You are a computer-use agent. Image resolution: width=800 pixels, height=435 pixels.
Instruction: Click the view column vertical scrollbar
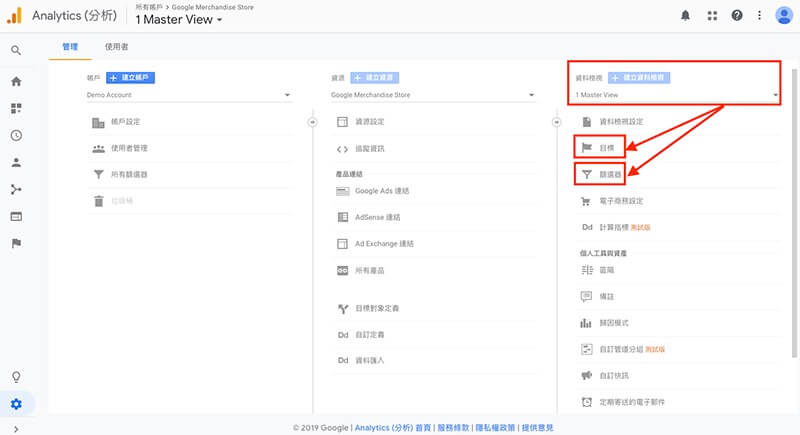794,213
